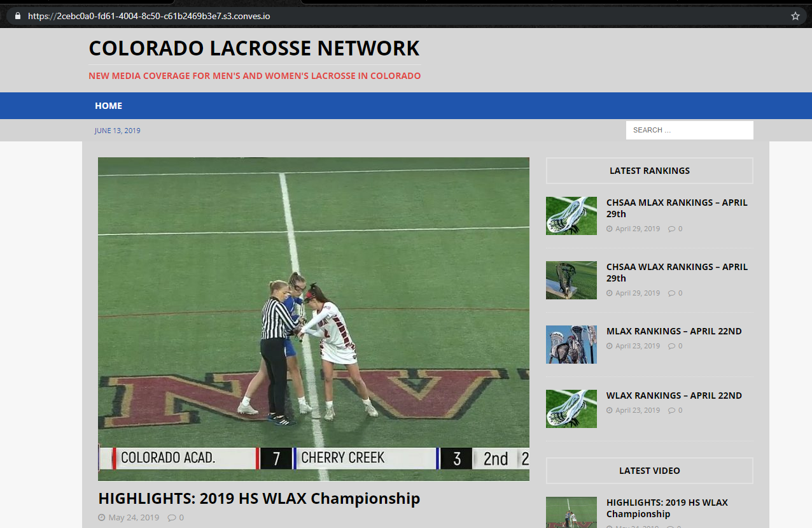The image size is (812, 528).
Task: Open WLAX Rankings April 22nd thumbnail
Action: coord(571,409)
